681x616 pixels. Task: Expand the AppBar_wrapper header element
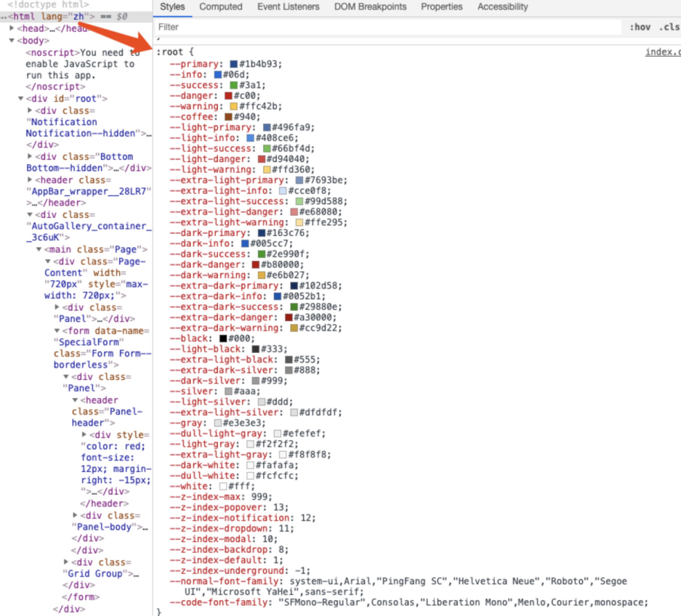point(30,180)
